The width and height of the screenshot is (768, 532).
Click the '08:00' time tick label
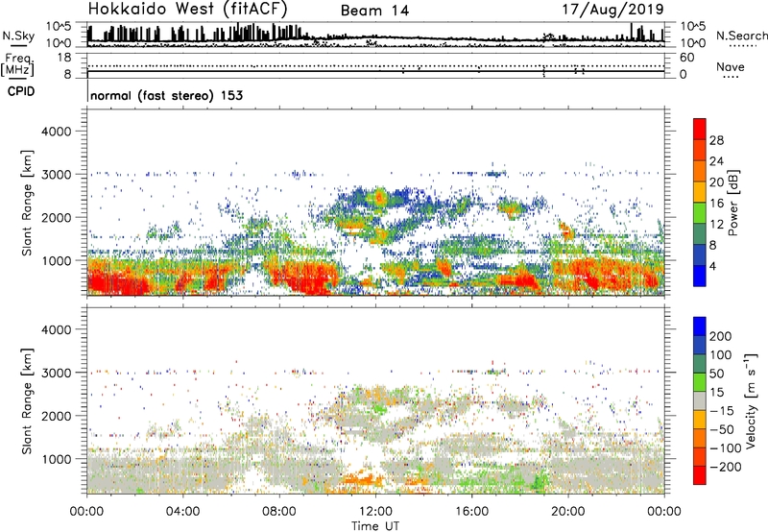(279, 512)
